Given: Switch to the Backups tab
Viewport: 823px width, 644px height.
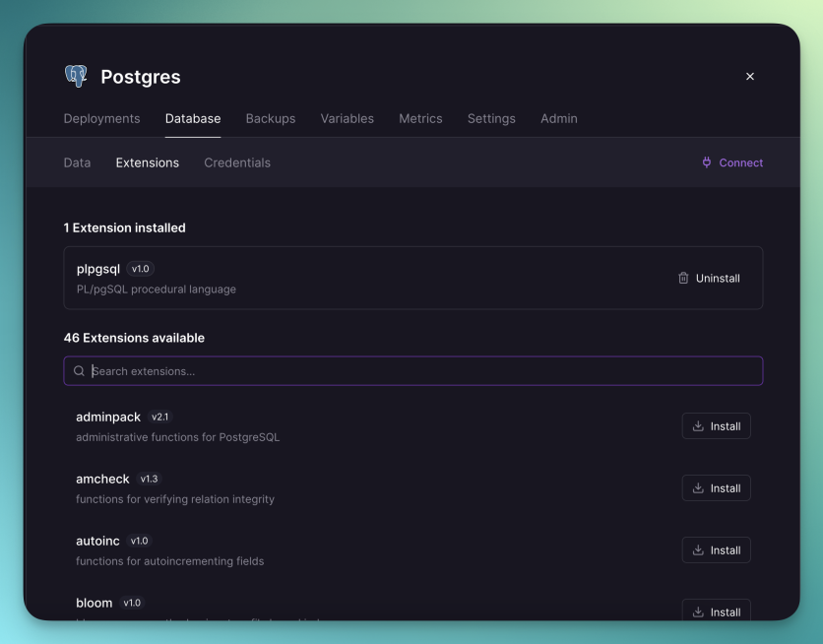Looking at the screenshot, I should click(x=271, y=118).
